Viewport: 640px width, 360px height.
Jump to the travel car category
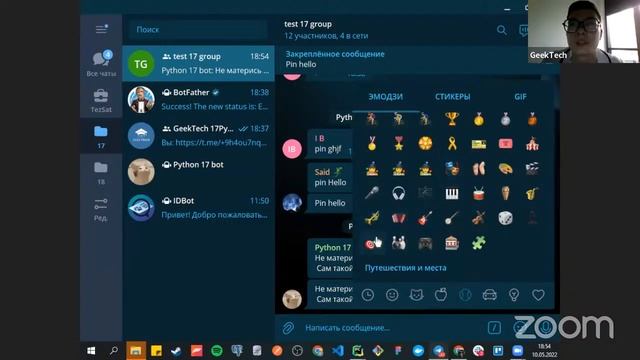pos(489,295)
